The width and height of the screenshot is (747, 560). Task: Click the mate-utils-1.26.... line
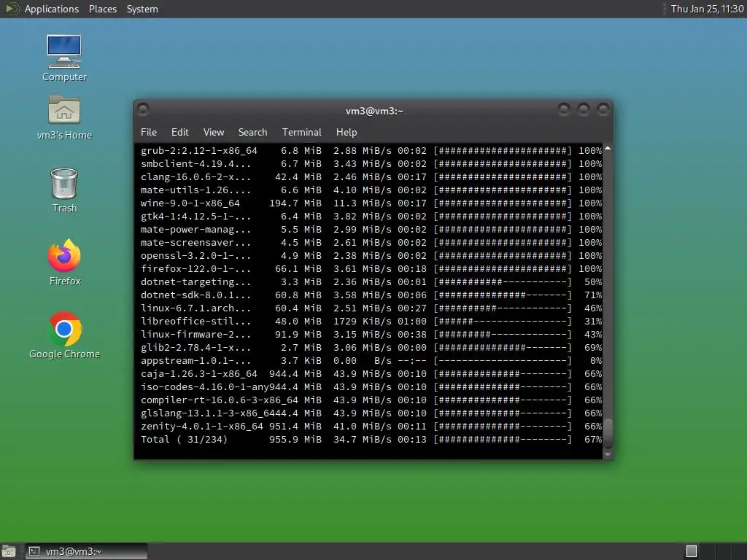[x=371, y=190]
